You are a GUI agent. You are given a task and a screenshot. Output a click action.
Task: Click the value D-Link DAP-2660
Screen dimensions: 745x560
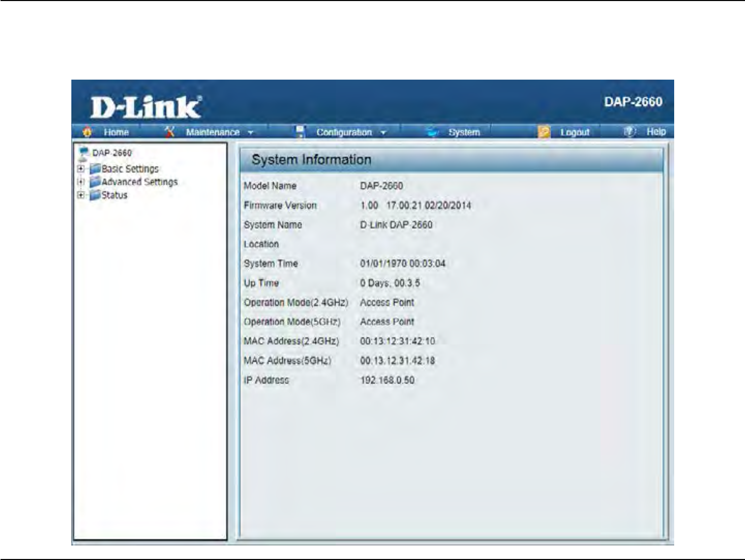[396, 225]
